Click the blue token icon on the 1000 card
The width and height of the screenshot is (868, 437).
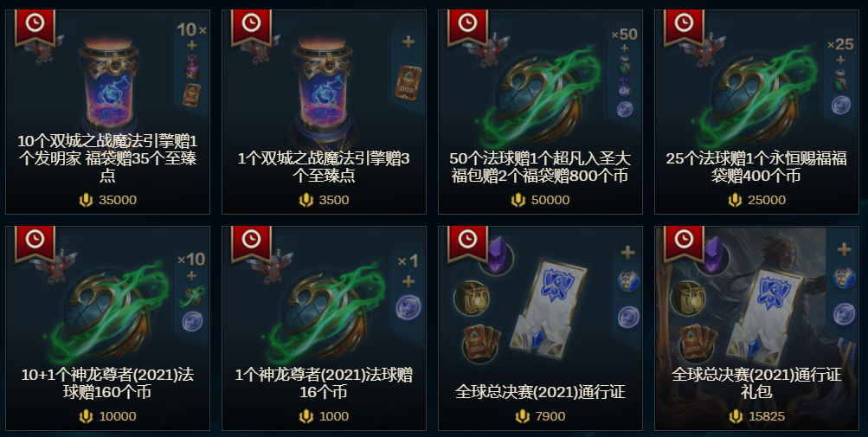(408, 308)
